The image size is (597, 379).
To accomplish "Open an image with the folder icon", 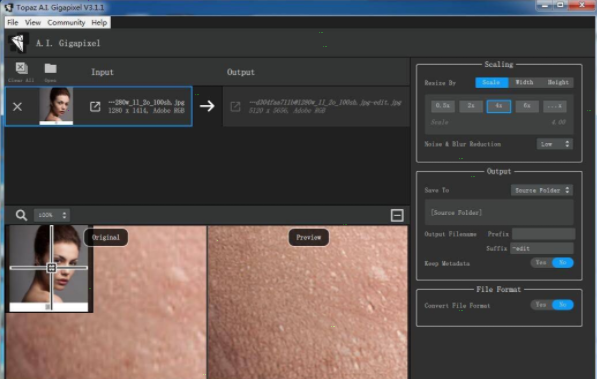I will pyautogui.click(x=50, y=69).
